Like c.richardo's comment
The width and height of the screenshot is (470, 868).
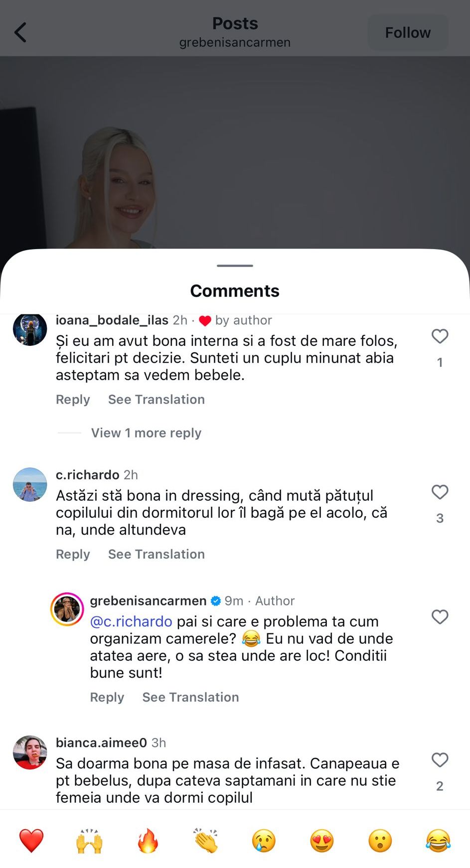tap(440, 492)
